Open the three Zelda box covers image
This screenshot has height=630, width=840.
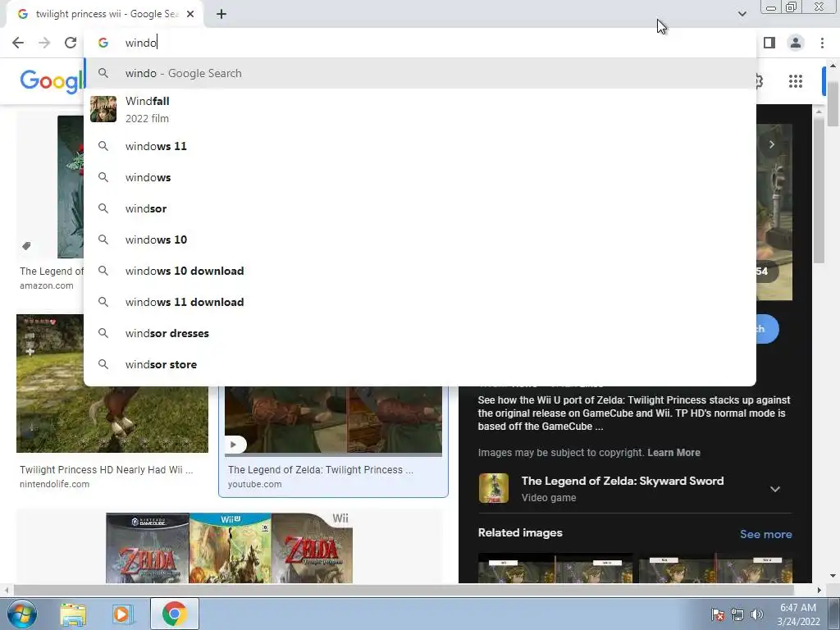coord(230,547)
